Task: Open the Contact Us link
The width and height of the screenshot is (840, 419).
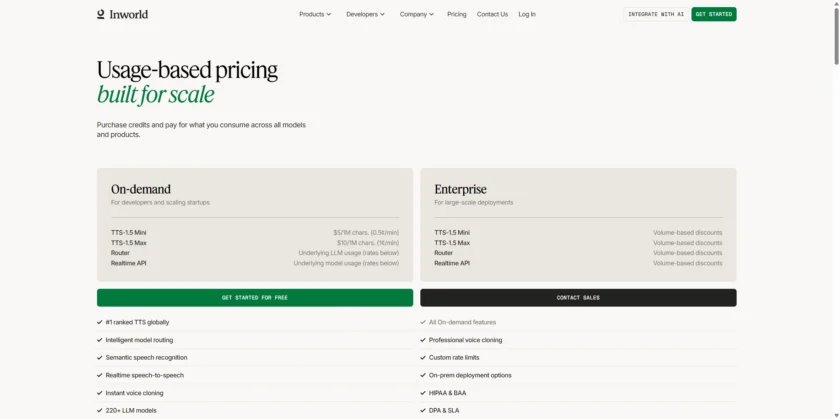Action: click(492, 14)
